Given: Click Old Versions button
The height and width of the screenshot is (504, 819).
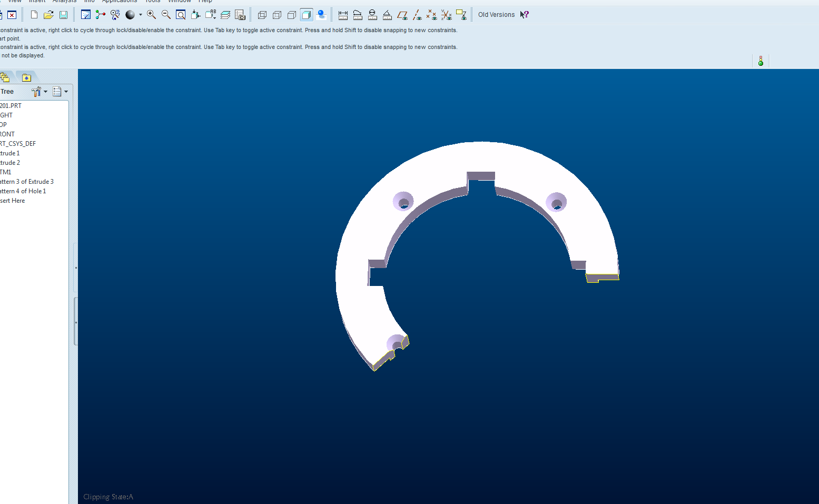Looking at the screenshot, I should coord(496,15).
